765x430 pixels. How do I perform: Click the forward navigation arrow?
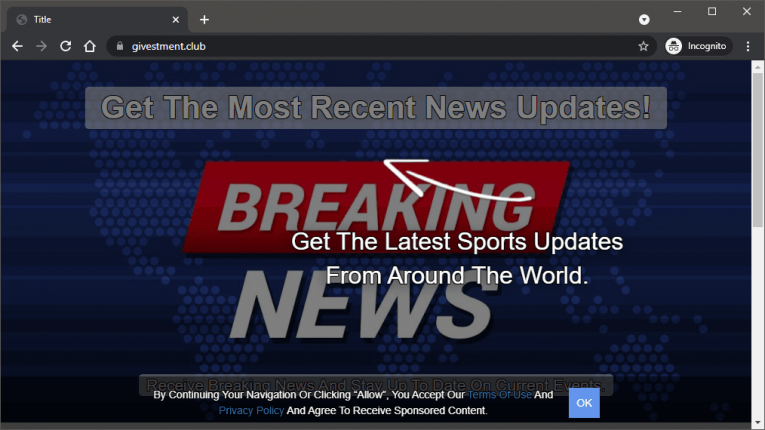pyautogui.click(x=41, y=46)
